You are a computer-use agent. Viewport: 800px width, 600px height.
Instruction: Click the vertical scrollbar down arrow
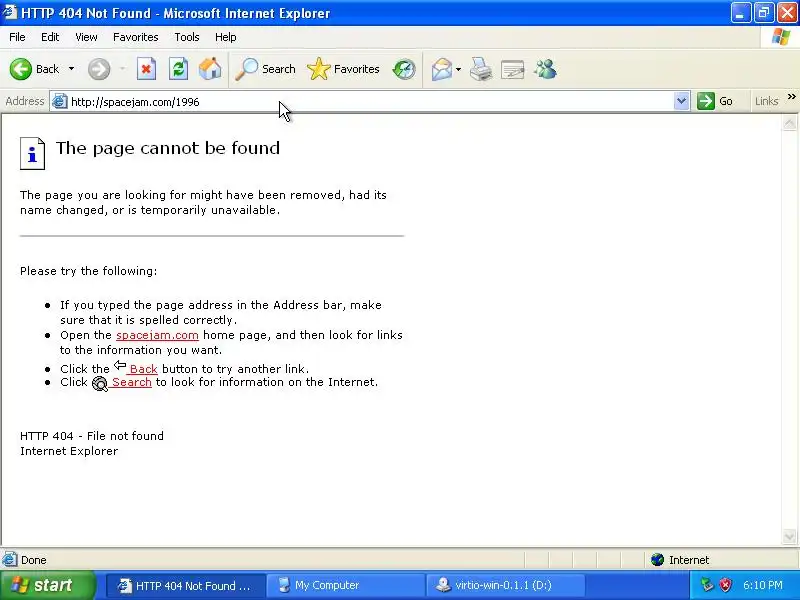point(789,537)
